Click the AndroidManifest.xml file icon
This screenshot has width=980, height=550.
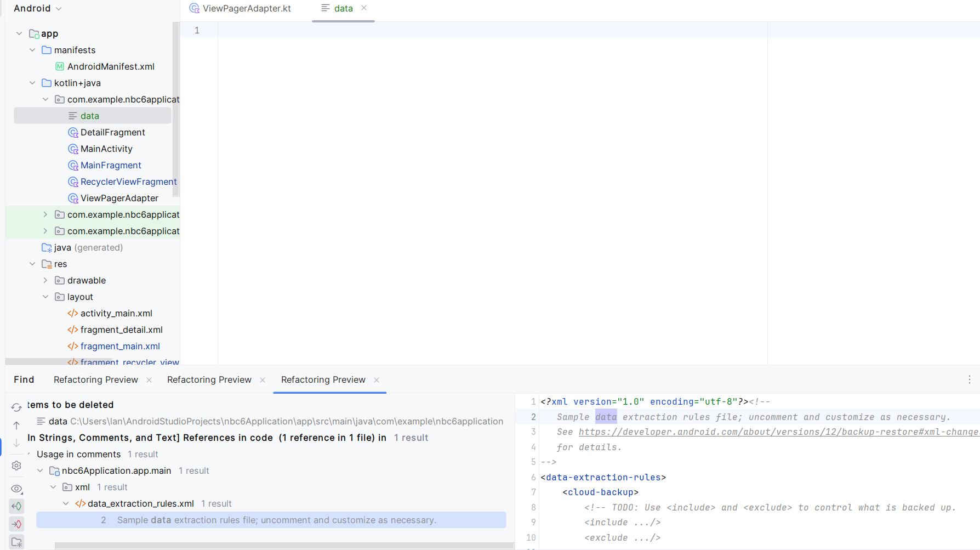60,67
